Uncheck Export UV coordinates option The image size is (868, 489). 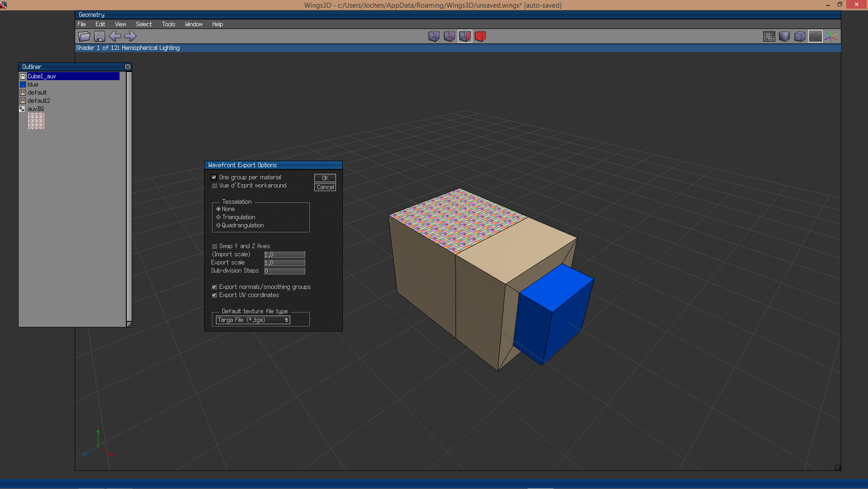(214, 295)
